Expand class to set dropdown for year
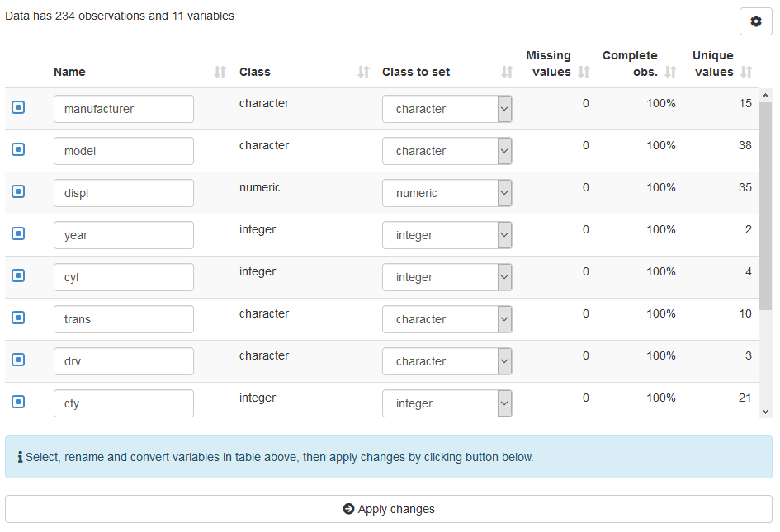 coord(447,235)
